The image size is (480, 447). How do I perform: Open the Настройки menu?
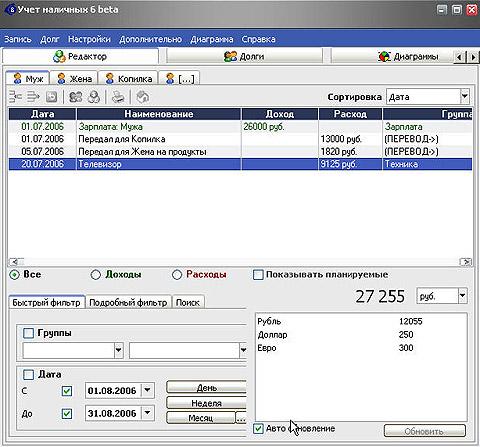point(89,39)
